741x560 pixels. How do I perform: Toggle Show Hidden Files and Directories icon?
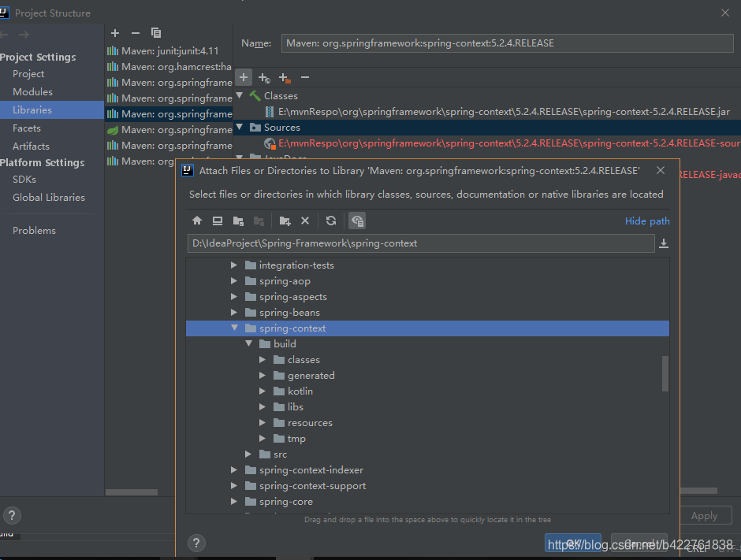coord(357,221)
